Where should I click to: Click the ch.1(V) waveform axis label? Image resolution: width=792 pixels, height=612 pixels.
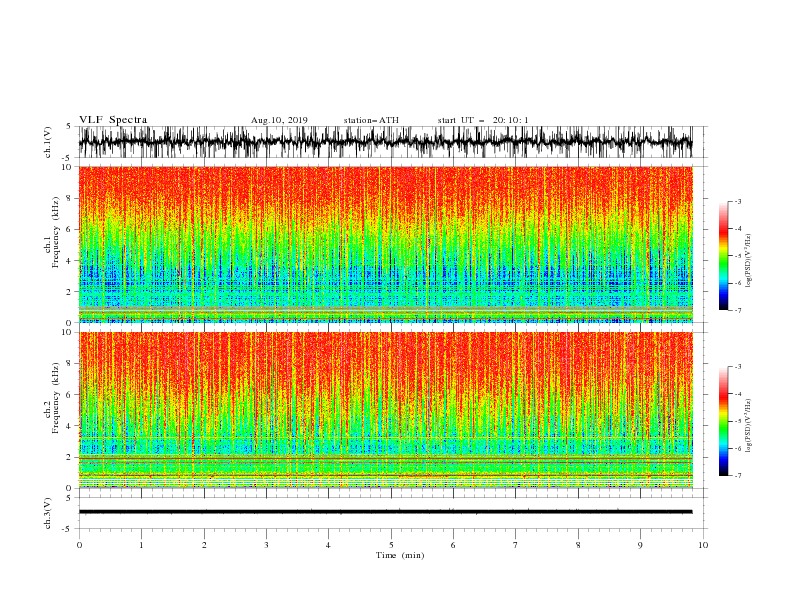(x=48, y=142)
